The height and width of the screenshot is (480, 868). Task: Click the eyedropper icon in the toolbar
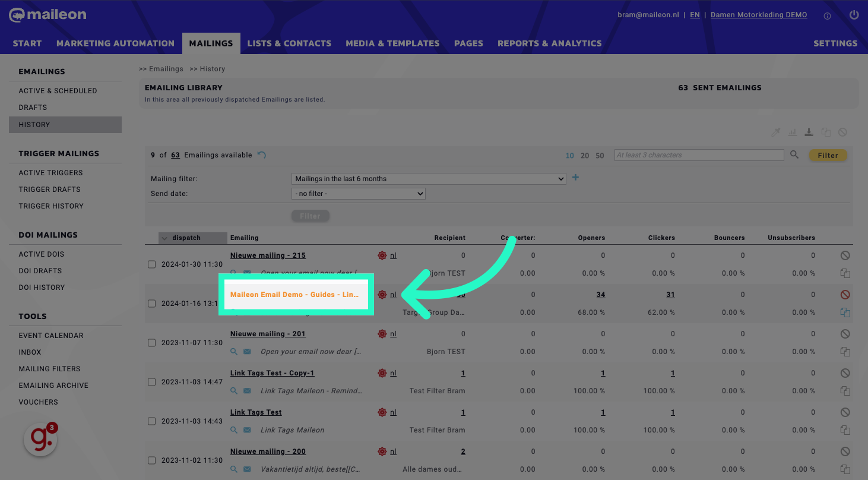775,132
